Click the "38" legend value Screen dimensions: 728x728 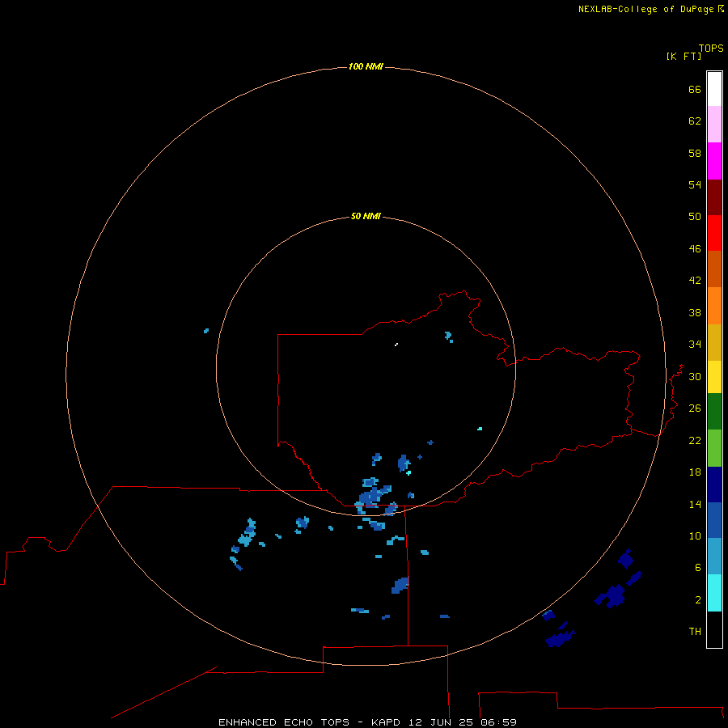695,312
